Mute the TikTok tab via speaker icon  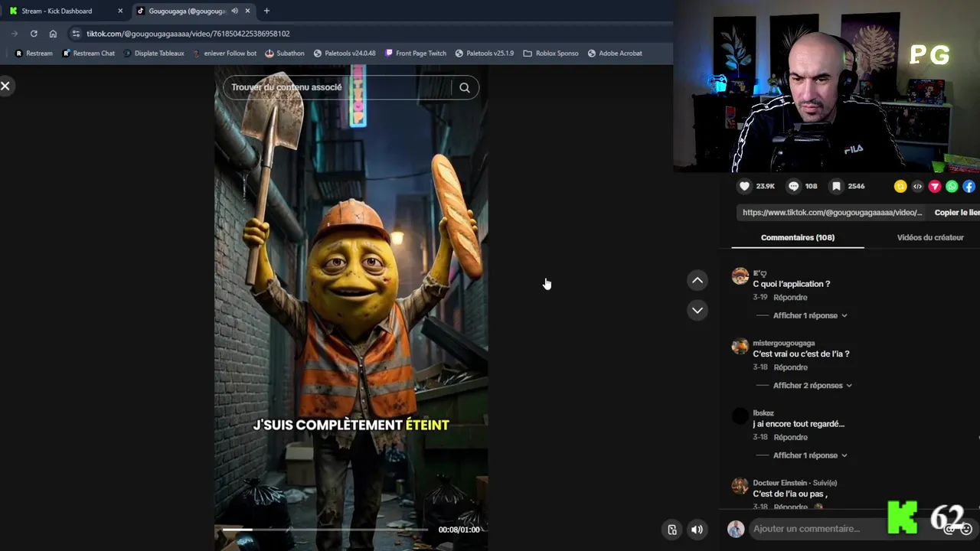click(x=234, y=11)
